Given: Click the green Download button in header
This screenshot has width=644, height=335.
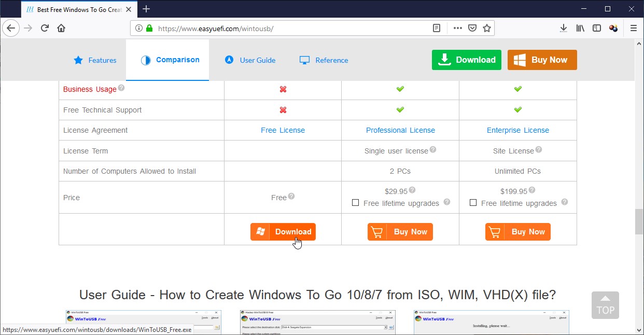Looking at the screenshot, I should [466, 60].
